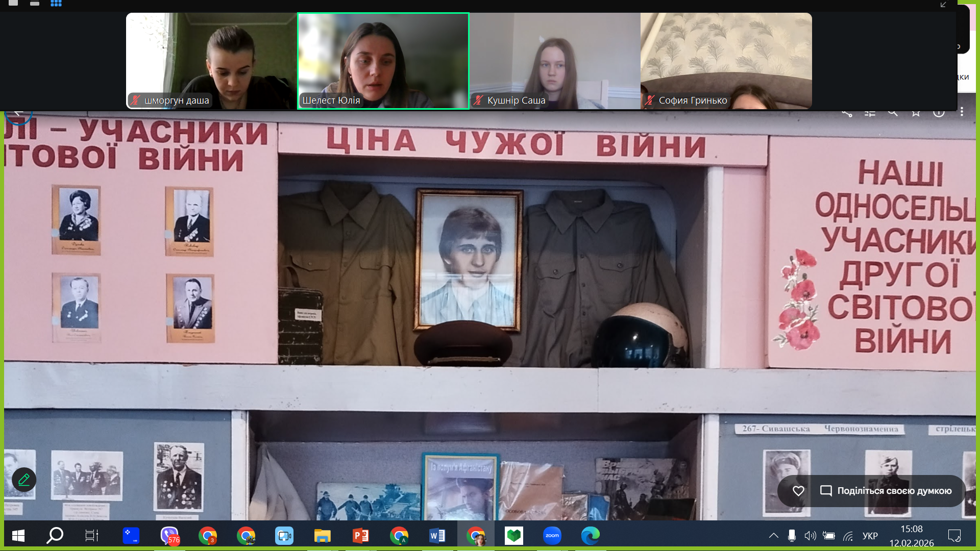
Task: Like the photo with heart icon
Action: tap(798, 491)
